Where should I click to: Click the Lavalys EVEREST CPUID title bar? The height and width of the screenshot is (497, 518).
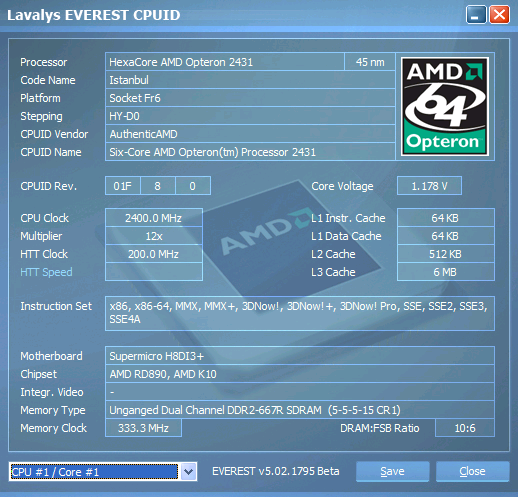click(x=233, y=15)
